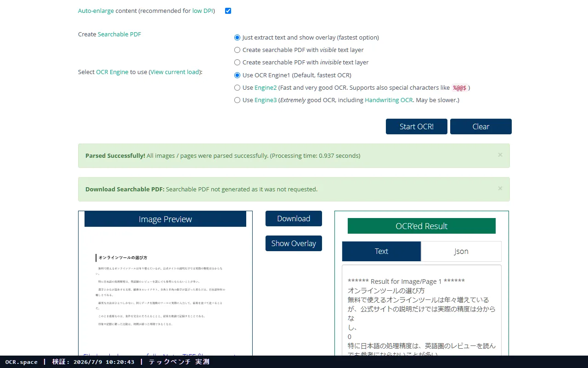Screen dimensions: 588x368
Task: Click the Start OCR! button
Action: (x=417, y=126)
